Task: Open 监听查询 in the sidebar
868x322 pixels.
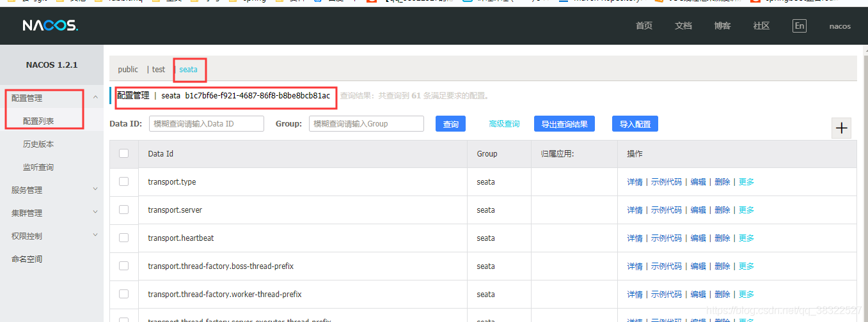Action: point(38,167)
